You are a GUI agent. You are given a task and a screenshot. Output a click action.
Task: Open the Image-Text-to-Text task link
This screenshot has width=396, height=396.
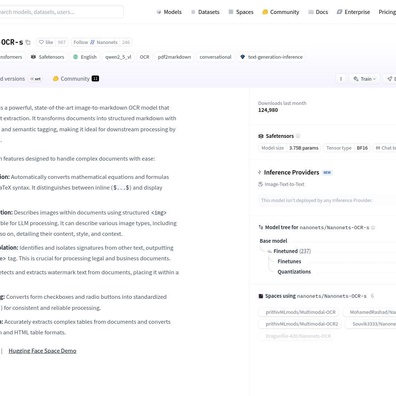(x=281, y=184)
